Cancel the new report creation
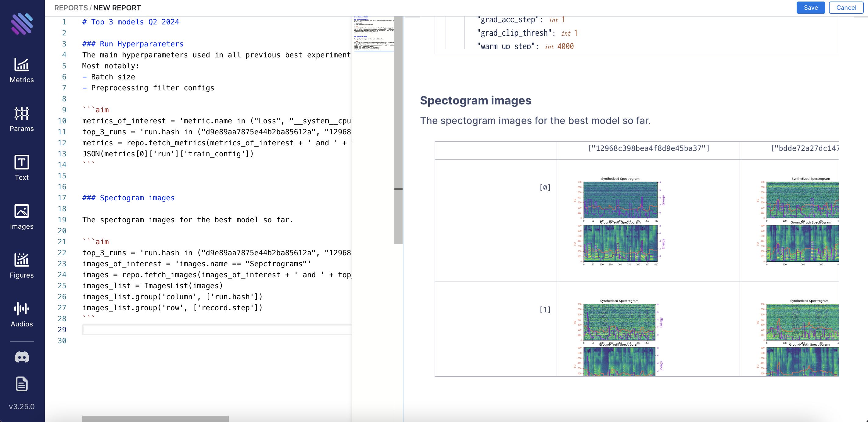This screenshot has height=422, width=868. coord(845,7)
